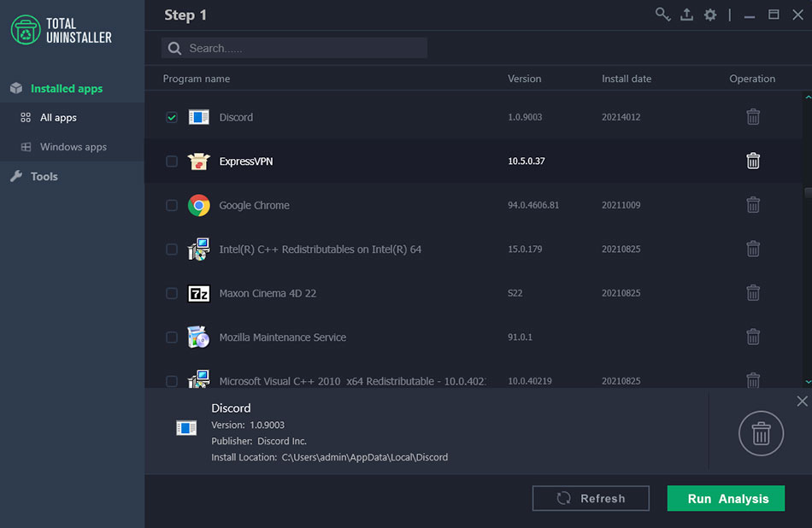This screenshot has width=812, height=528.
Task: Click Mozilla Maintenance Service name text
Action: pos(283,337)
